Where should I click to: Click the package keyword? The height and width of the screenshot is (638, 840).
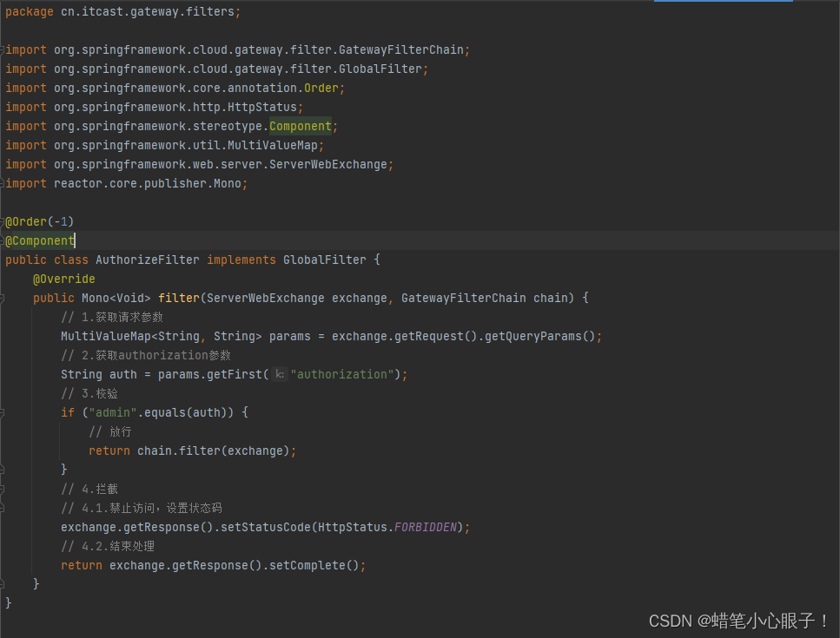tap(30, 12)
